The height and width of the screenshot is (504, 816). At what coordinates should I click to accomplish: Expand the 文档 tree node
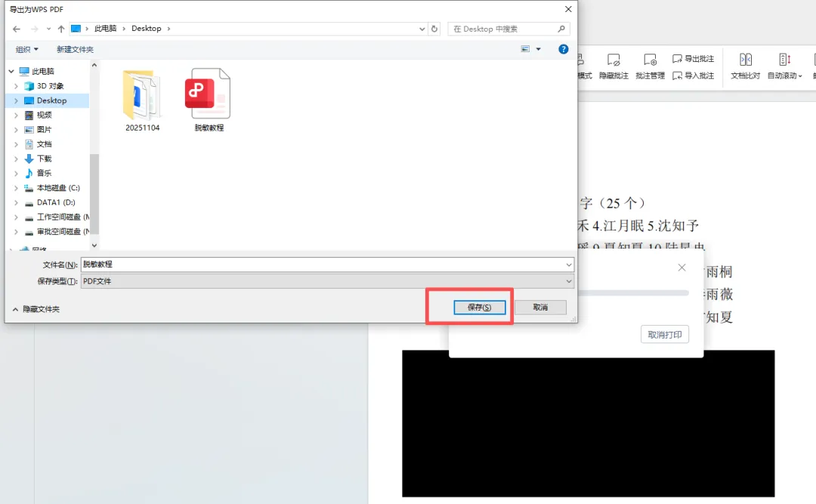(16, 144)
